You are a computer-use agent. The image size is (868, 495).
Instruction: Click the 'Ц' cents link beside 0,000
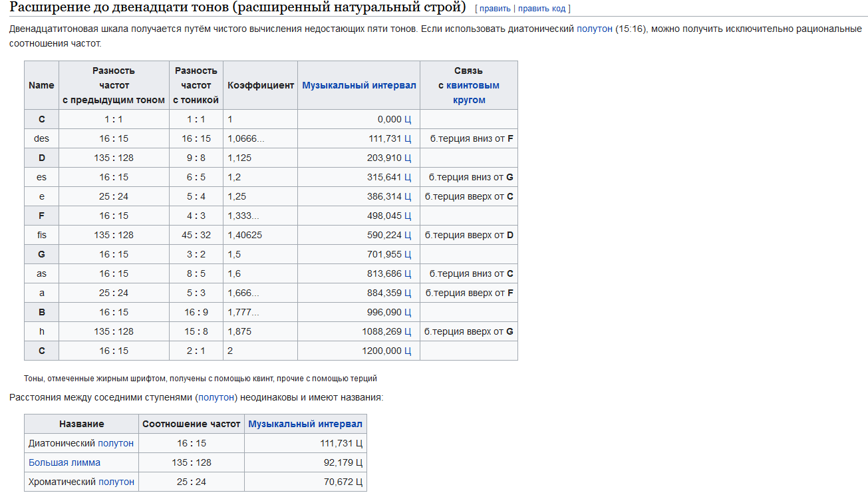408,119
